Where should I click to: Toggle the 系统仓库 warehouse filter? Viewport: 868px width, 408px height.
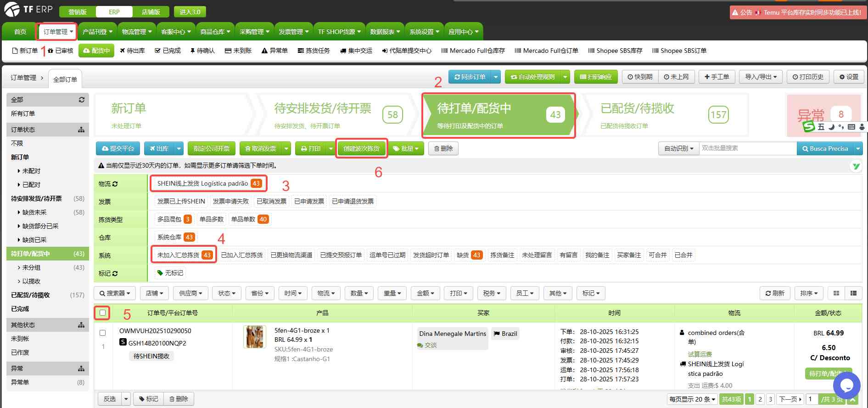pos(176,237)
